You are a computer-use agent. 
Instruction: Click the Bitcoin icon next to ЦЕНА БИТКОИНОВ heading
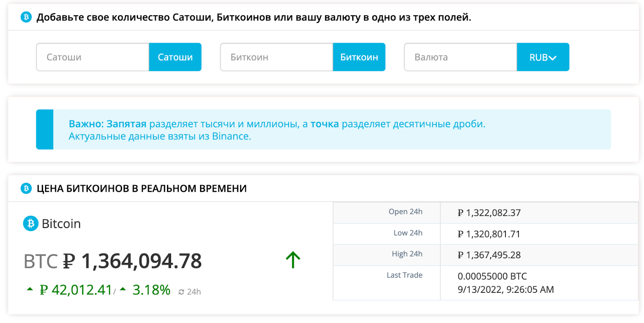(x=26, y=188)
